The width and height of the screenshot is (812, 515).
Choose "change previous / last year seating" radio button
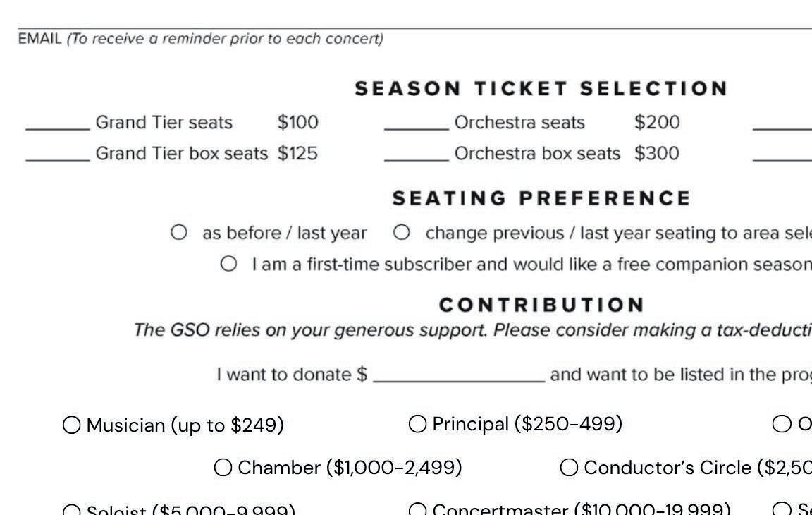coord(402,232)
